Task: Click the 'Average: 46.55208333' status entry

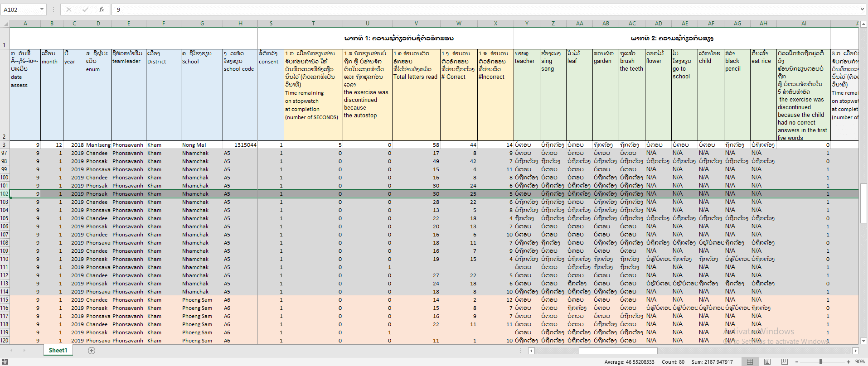Action: pyautogui.click(x=629, y=362)
